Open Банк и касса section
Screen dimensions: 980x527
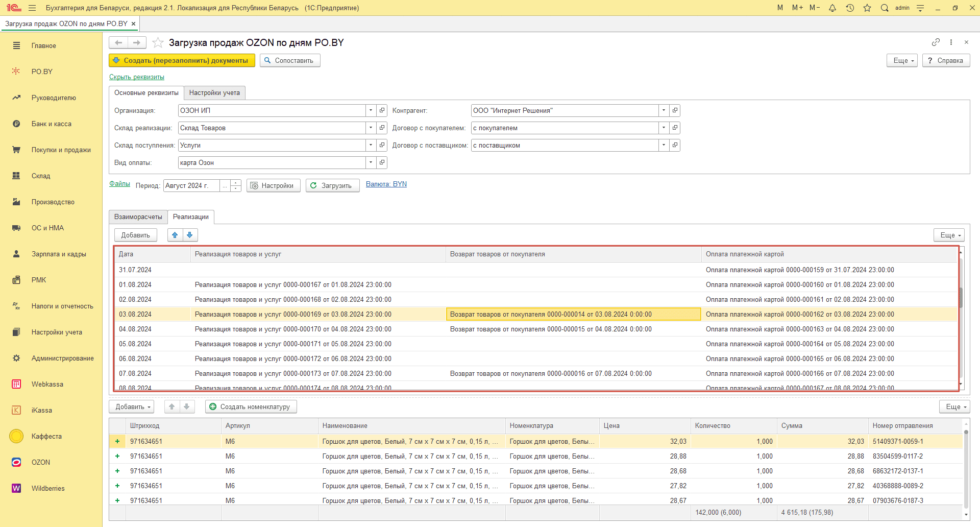[x=51, y=124]
